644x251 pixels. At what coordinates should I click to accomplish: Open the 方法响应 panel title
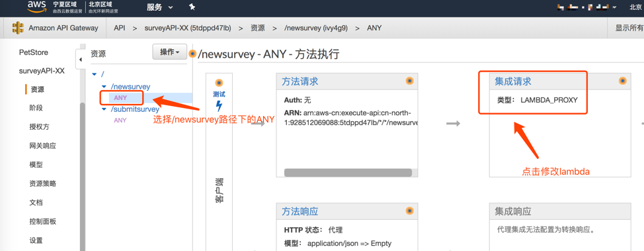click(300, 211)
